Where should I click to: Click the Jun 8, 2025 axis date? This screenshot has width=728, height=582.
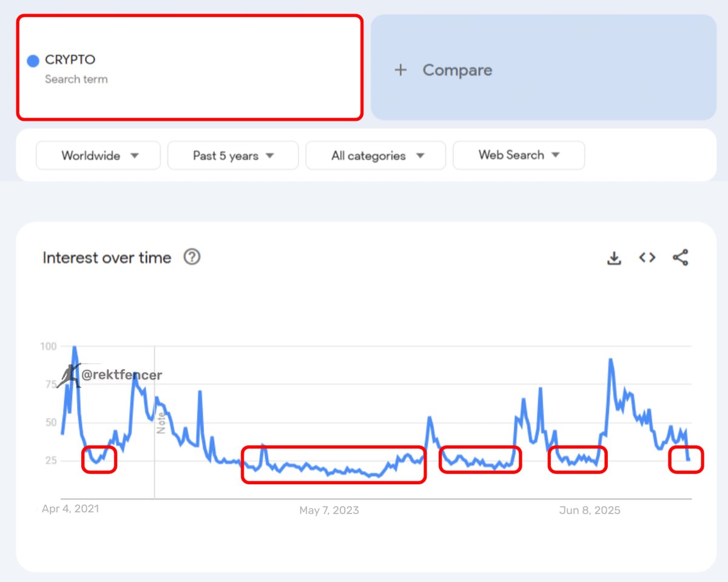click(590, 510)
